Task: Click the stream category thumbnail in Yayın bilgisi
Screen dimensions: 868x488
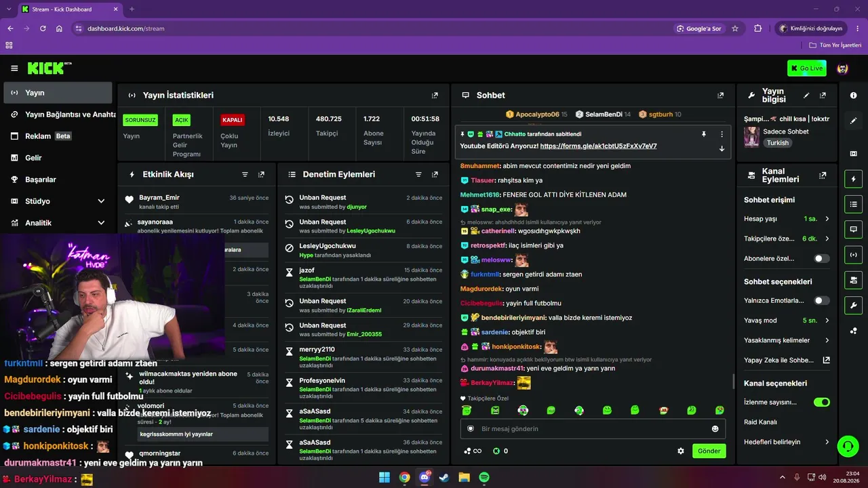Action: pyautogui.click(x=751, y=136)
